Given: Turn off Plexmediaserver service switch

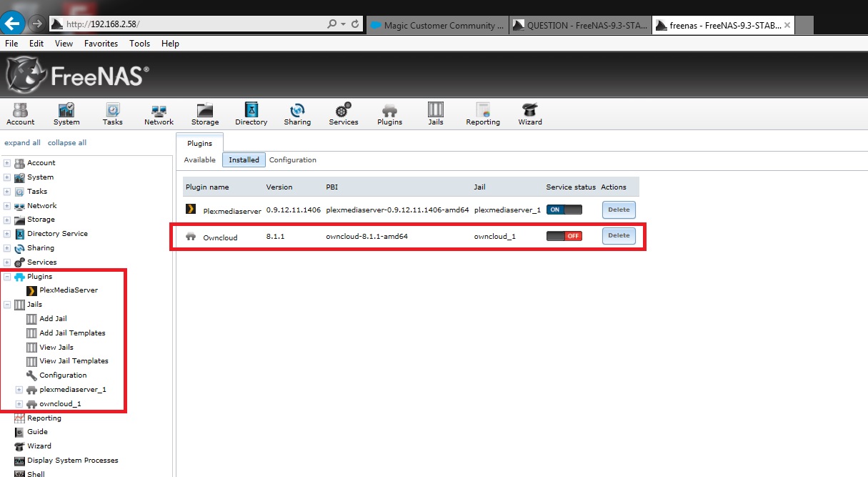Looking at the screenshot, I should tap(564, 210).
